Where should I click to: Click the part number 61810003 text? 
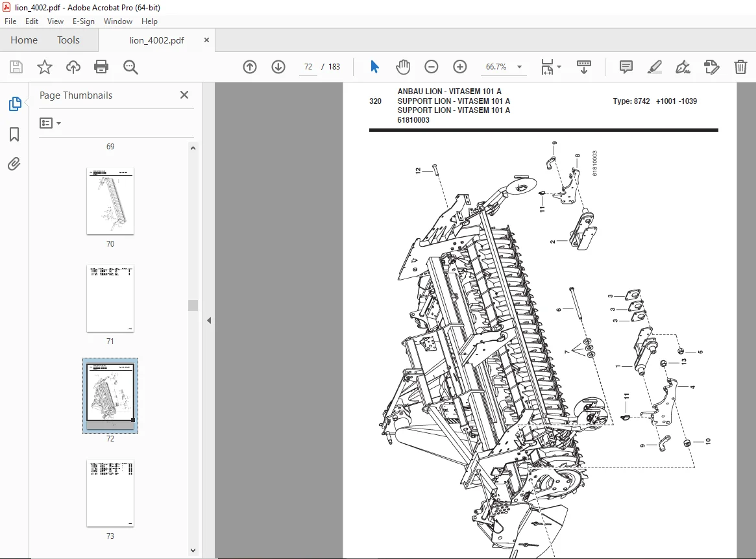(413, 120)
